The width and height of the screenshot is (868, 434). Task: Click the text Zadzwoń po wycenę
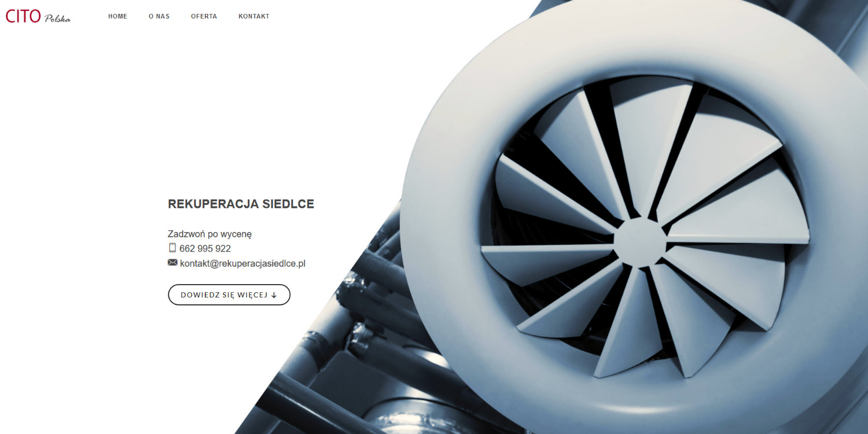click(x=209, y=234)
